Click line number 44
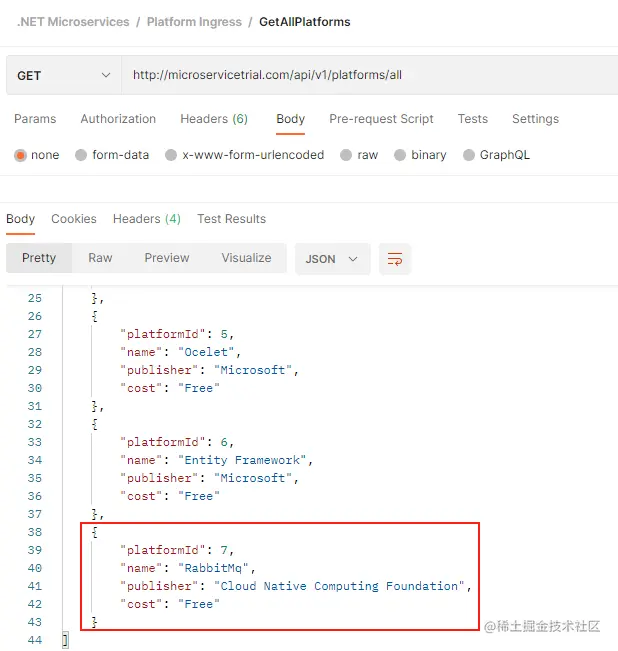 [35, 640]
